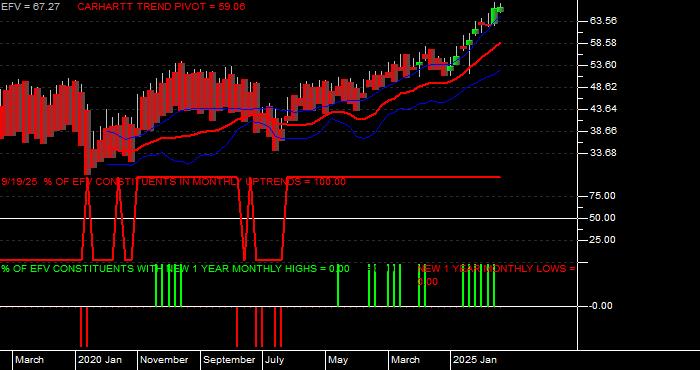Viewport: 700px width, 370px height.
Task: Select the 2025 Jan date axis label
Action: (475, 360)
